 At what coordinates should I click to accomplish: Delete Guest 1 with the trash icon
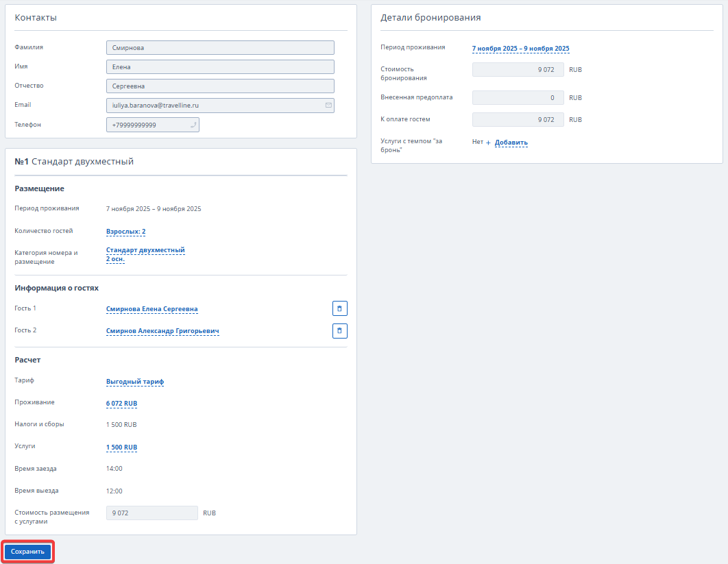click(340, 308)
